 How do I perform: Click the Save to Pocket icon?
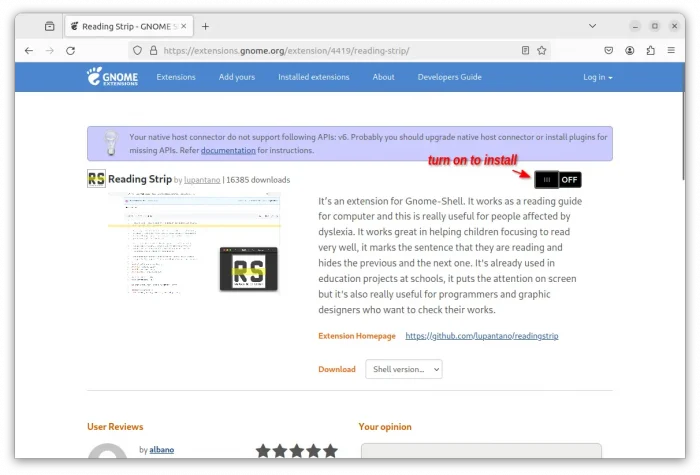pyautogui.click(x=608, y=50)
